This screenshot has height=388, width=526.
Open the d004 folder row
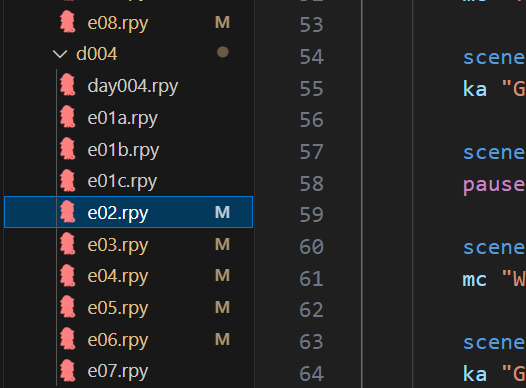pyautogui.click(x=128, y=54)
